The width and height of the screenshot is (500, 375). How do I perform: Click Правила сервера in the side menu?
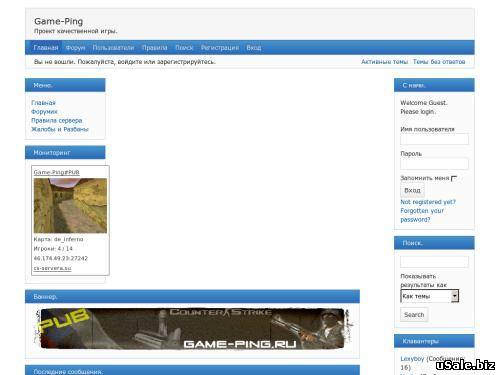57,120
